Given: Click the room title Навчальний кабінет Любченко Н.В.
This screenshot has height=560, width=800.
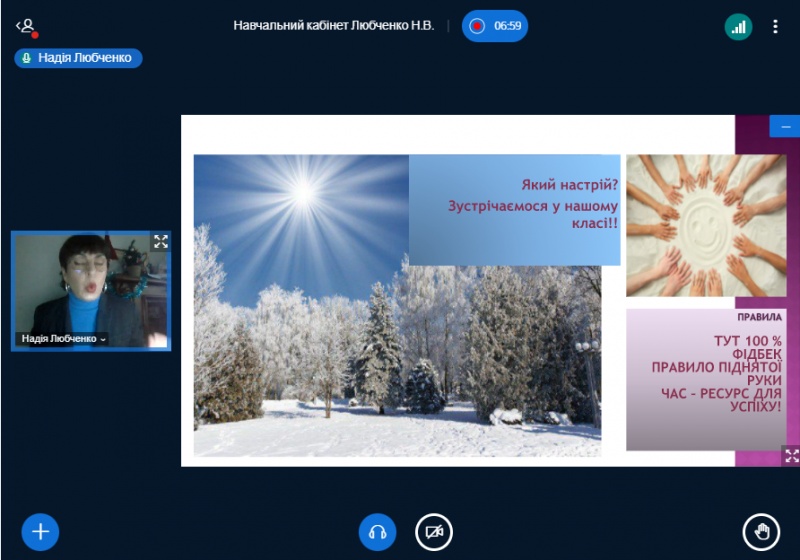Looking at the screenshot, I should click(x=334, y=26).
